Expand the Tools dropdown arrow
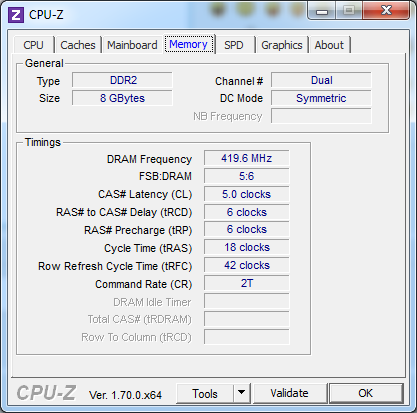The width and height of the screenshot is (417, 413). 242,394
